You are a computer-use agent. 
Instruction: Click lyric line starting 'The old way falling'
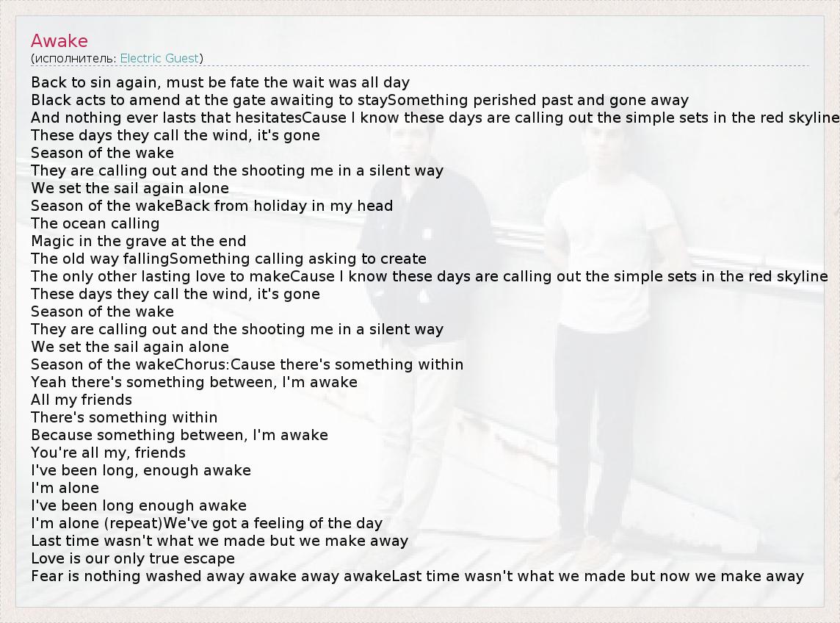coord(228,259)
